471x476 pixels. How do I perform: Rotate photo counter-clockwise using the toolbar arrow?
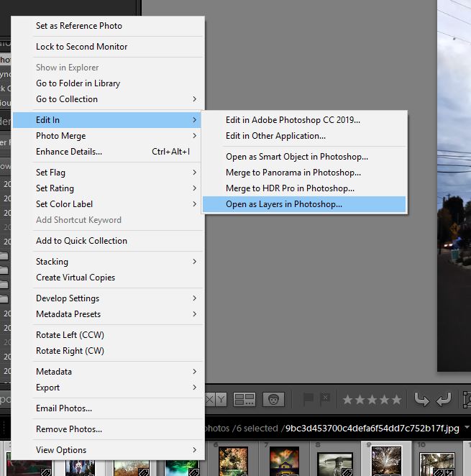pyautogui.click(x=422, y=398)
